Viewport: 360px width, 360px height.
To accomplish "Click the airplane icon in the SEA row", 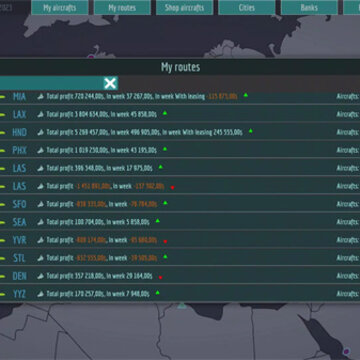I will pyautogui.click(x=40, y=222).
